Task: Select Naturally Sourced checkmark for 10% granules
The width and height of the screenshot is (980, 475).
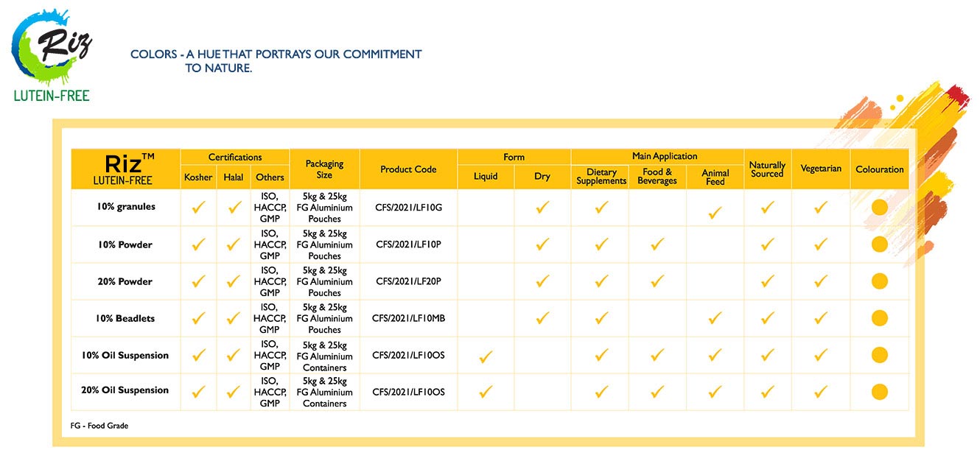Action: [767, 208]
